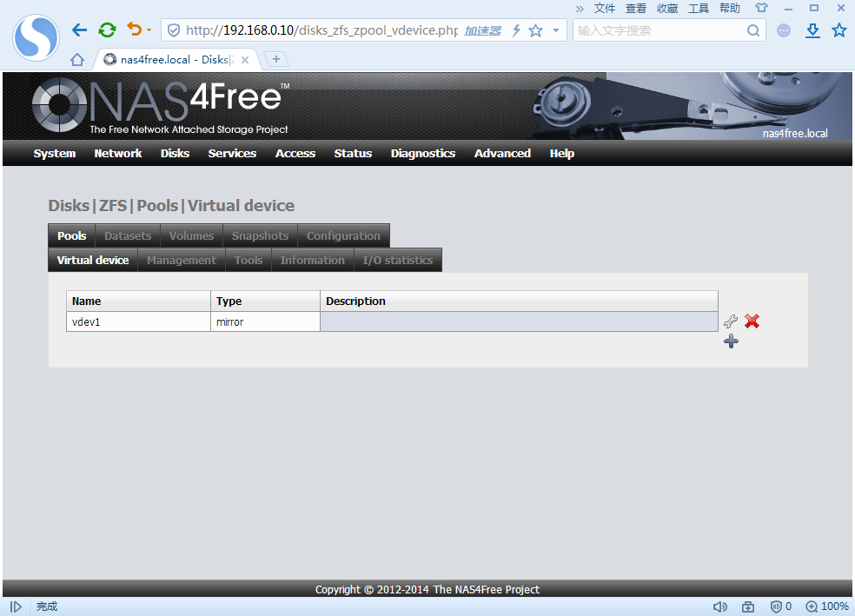Switch to the Management sub-tab
This screenshot has height=616, width=855.
[x=182, y=260]
